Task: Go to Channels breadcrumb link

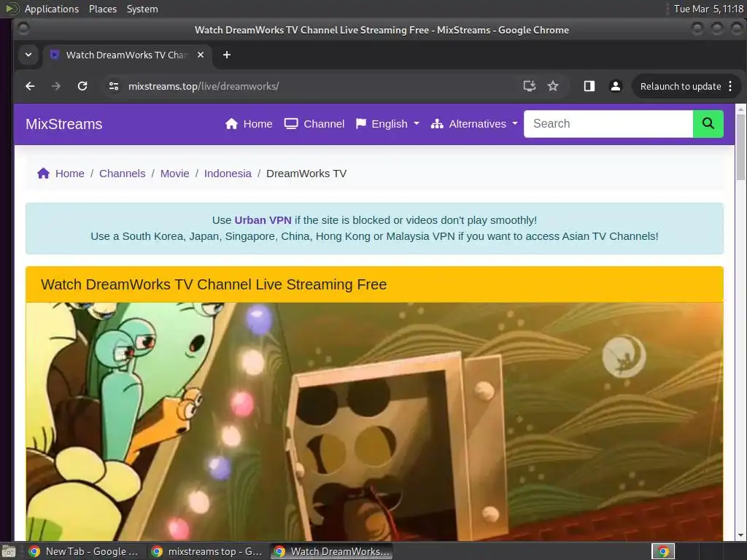Action: click(x=122, y=174)
